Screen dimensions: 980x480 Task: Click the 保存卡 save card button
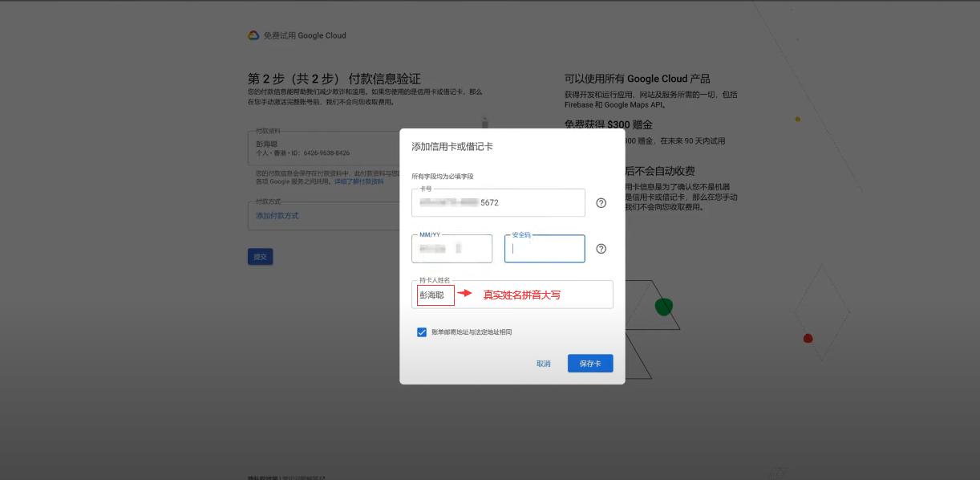coord(590,364)
